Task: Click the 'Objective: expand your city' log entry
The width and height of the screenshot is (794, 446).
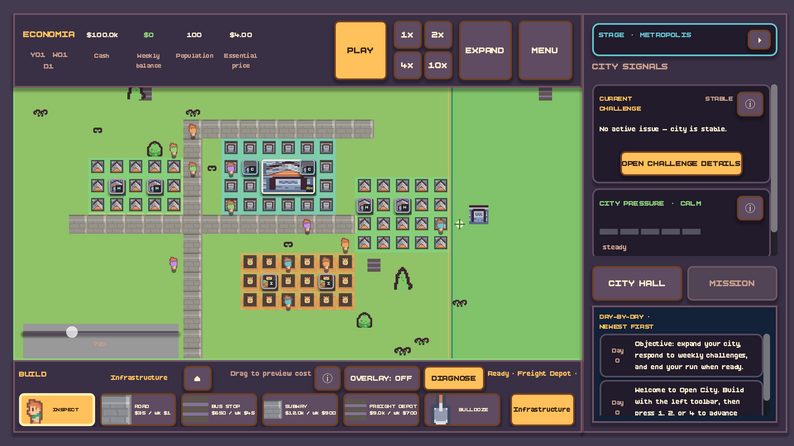Action: 681,355
